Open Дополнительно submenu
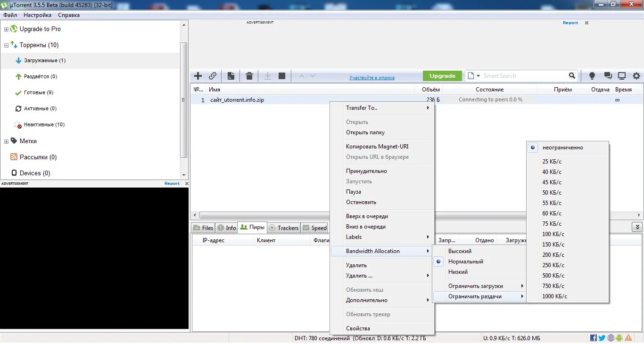 382,300
